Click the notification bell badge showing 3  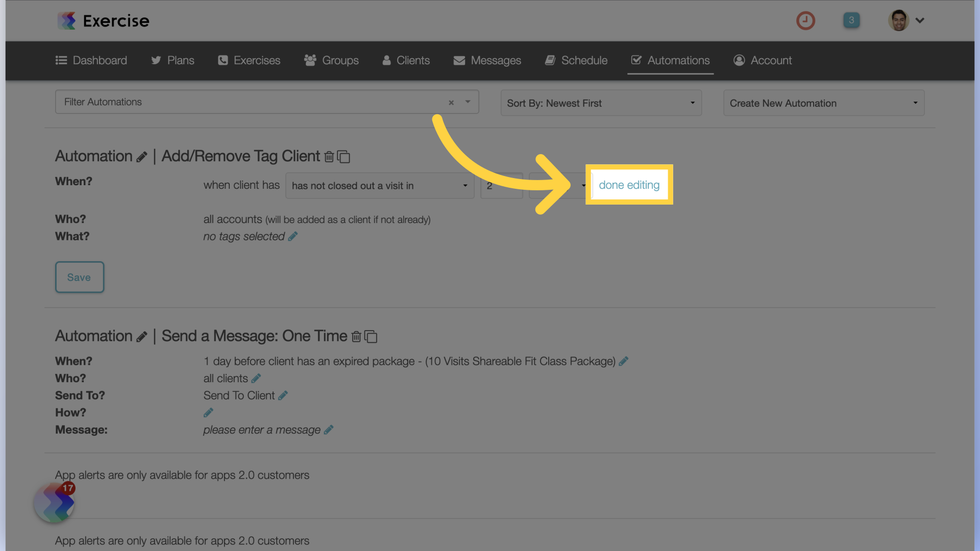click(x=851, y=20)
